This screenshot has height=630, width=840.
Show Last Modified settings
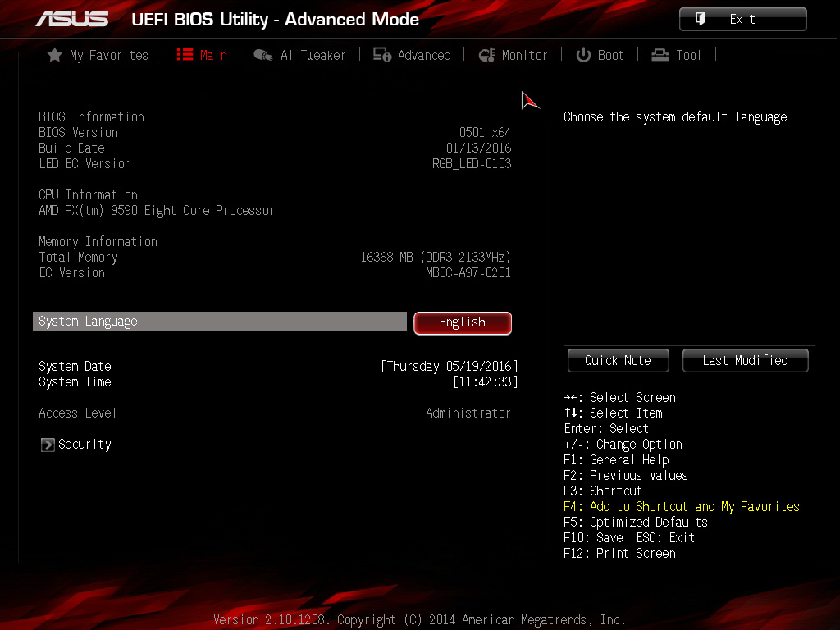point(745,361)
